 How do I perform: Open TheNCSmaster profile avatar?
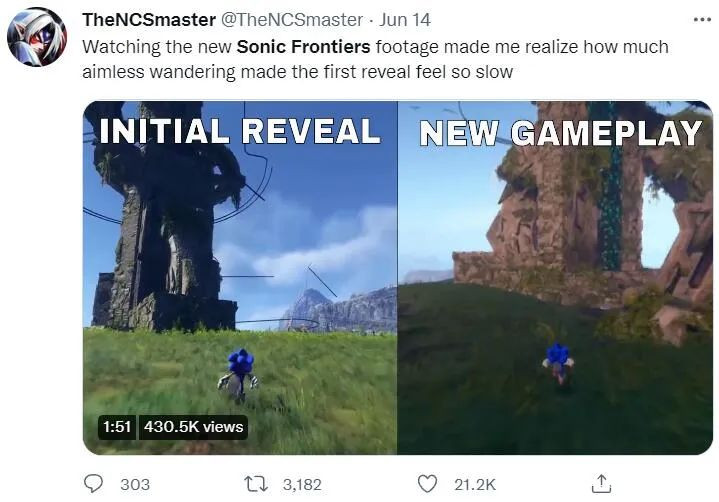[x=37, y=37]
